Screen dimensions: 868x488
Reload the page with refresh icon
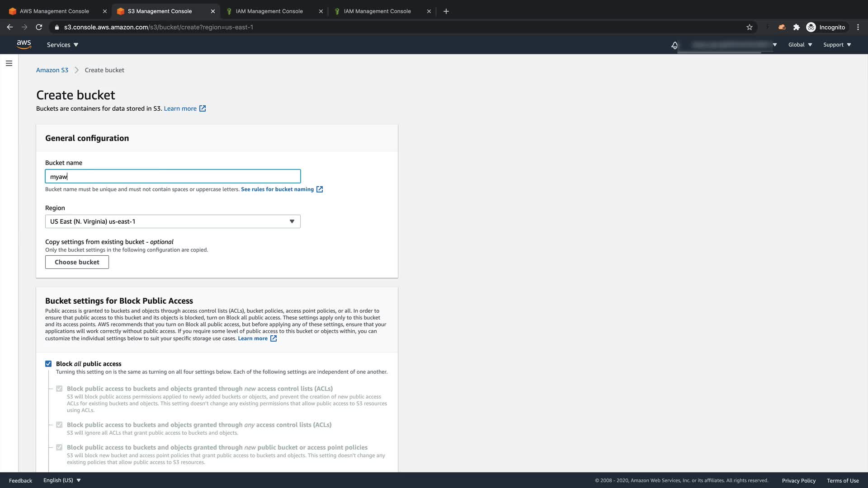(x=39, y=27)
